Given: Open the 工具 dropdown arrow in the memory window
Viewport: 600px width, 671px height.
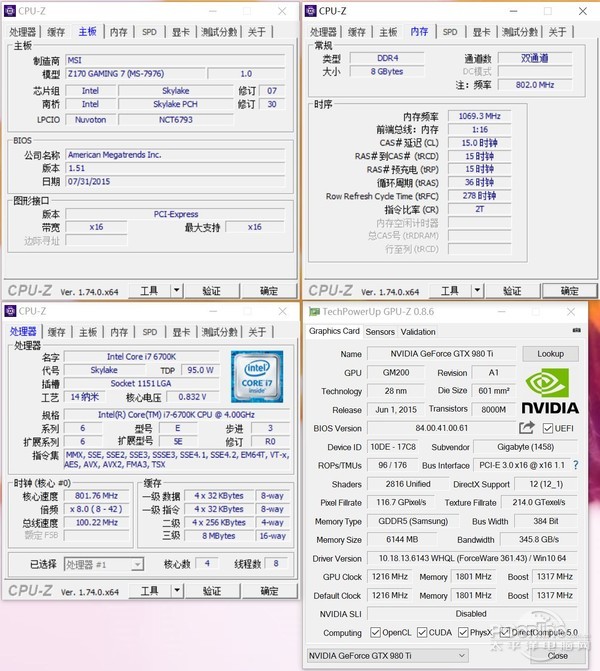Looking at the screenshot, I should [478, 291].
